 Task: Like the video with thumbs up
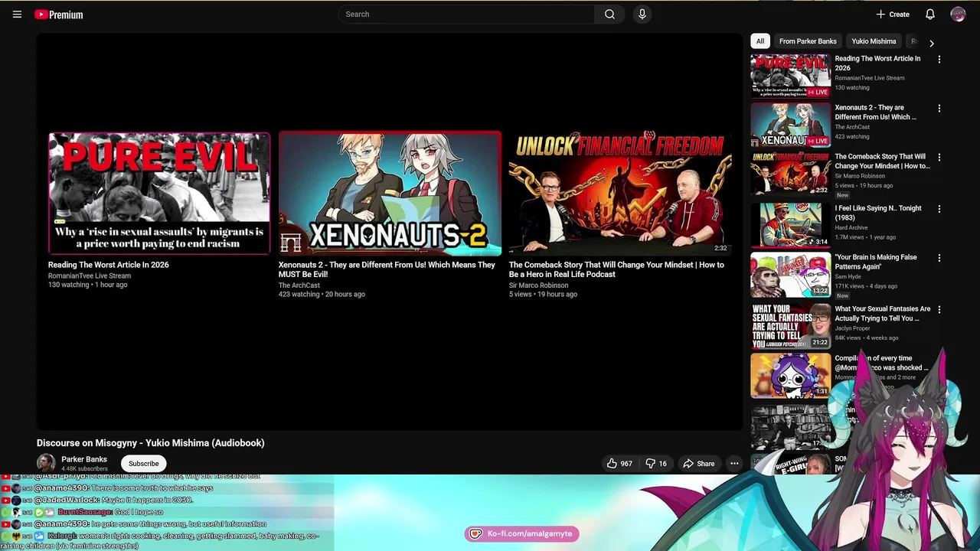(x=619, y=463)
